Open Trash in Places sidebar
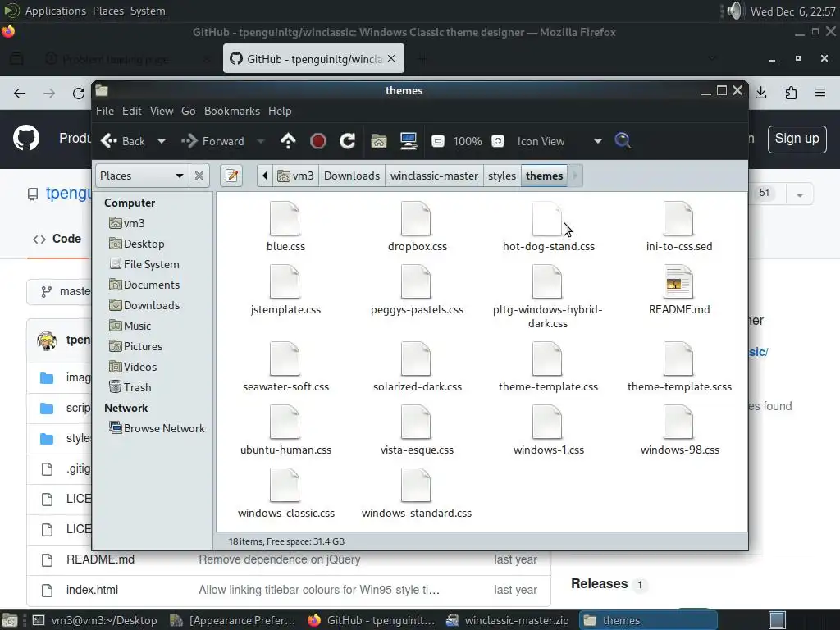This screenshot has height=630, width=840. (130, 387)
